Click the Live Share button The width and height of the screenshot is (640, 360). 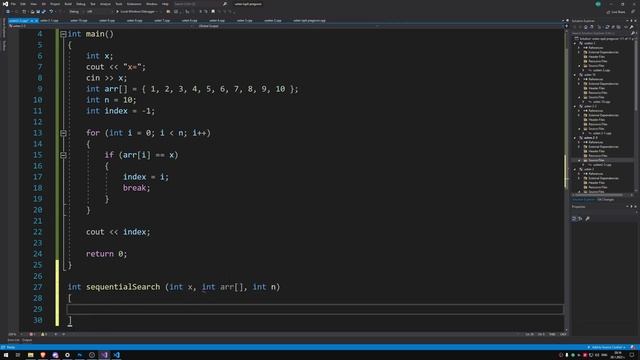[x=616, y=12]
